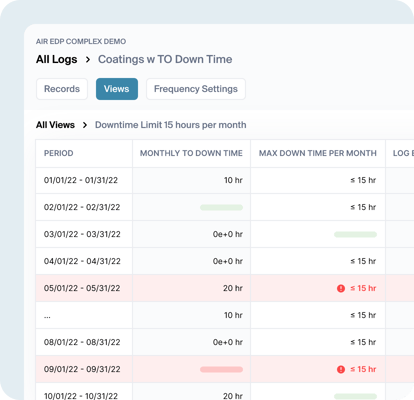Click the 0e+0 hr value for August

coord(228,342)
